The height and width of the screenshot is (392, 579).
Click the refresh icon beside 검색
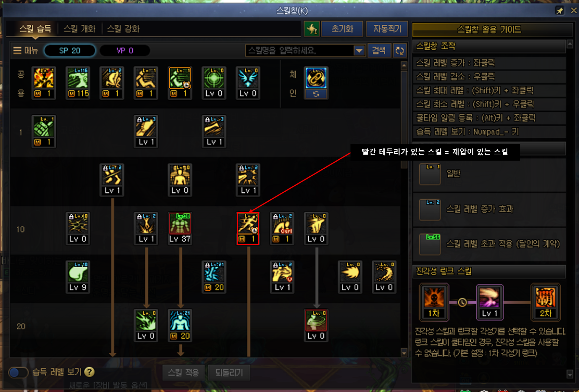400,51
